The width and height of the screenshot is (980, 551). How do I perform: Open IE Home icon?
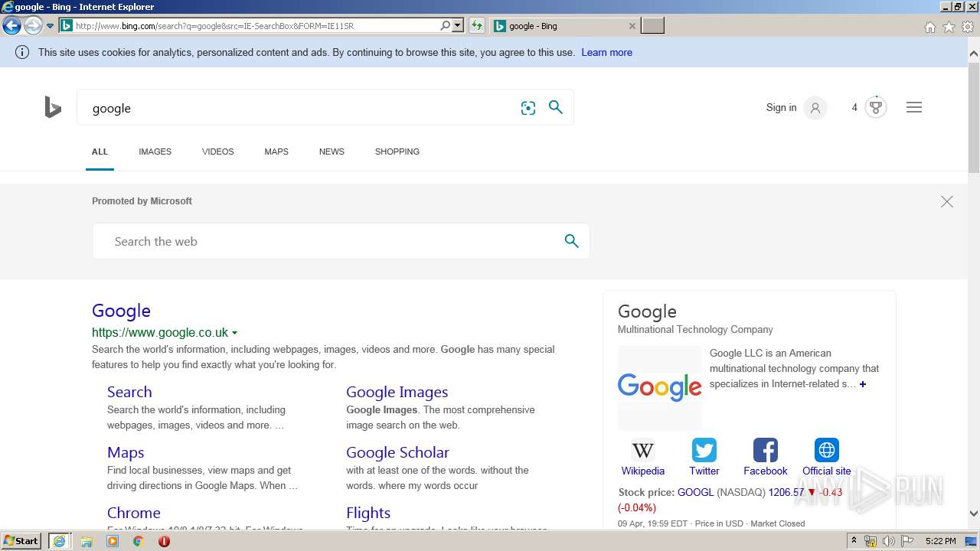(929, 27)
